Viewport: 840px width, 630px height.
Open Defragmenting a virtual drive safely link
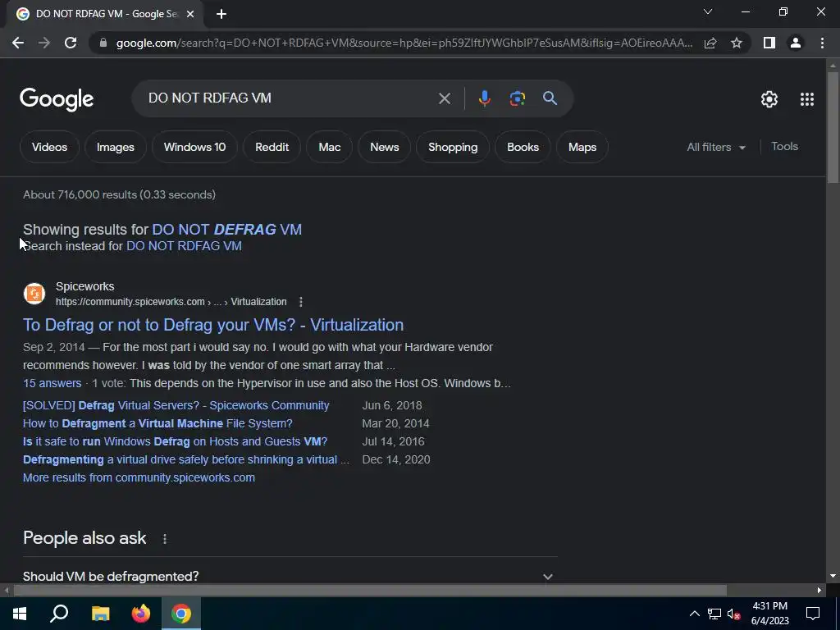(186, 459)
